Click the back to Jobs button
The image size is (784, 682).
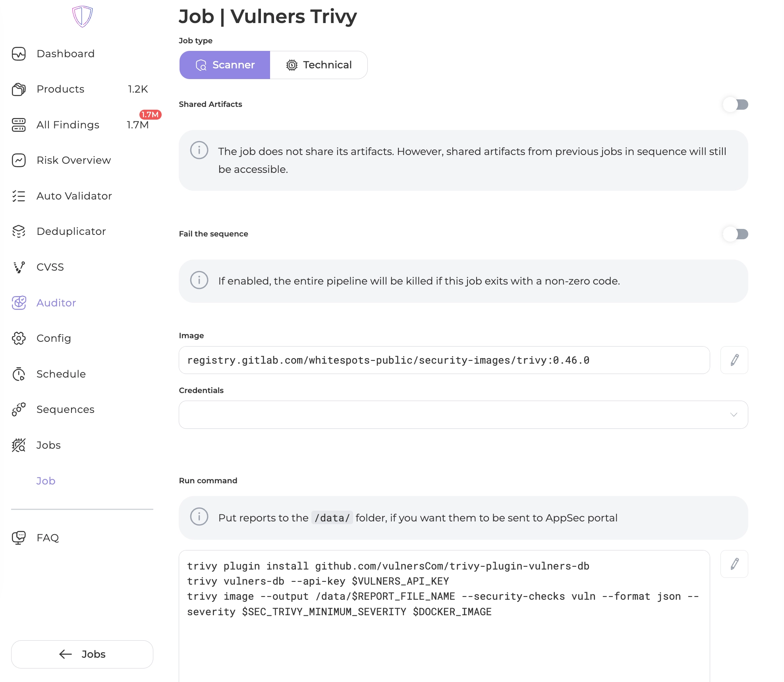pos(82,654)
